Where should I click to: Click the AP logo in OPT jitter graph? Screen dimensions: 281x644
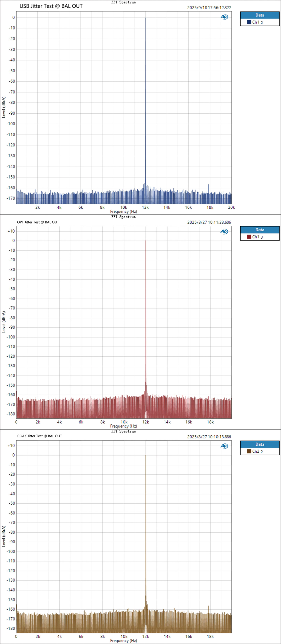tap(224, 231)
